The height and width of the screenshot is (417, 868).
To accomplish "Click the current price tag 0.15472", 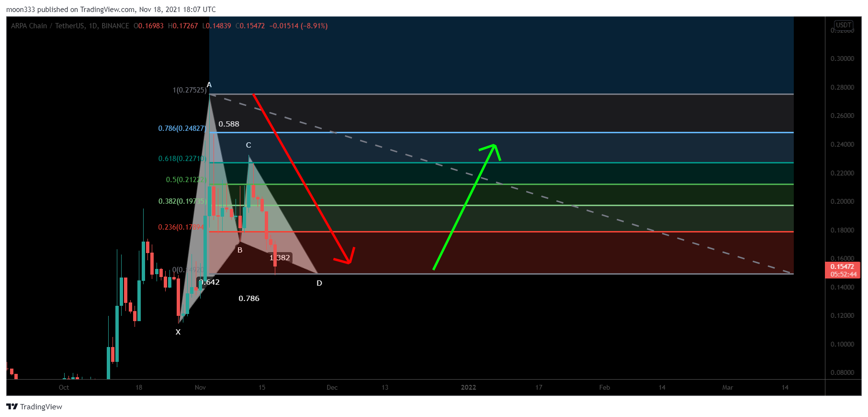I will tap(842, 267).
